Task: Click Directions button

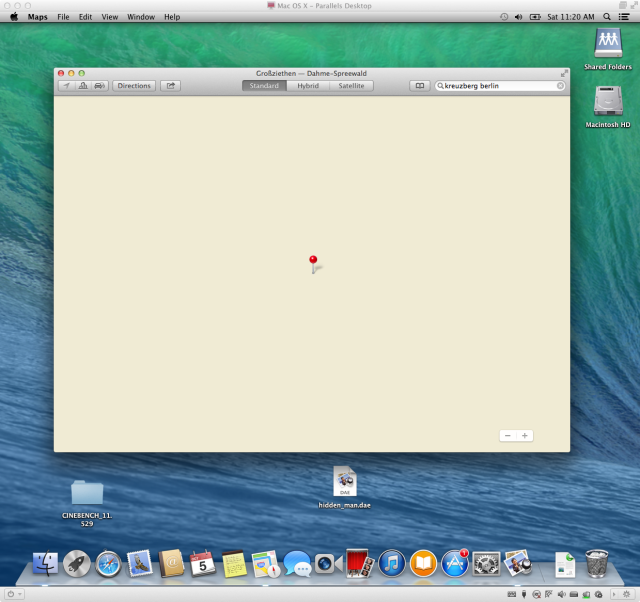Action: [134, 86]
